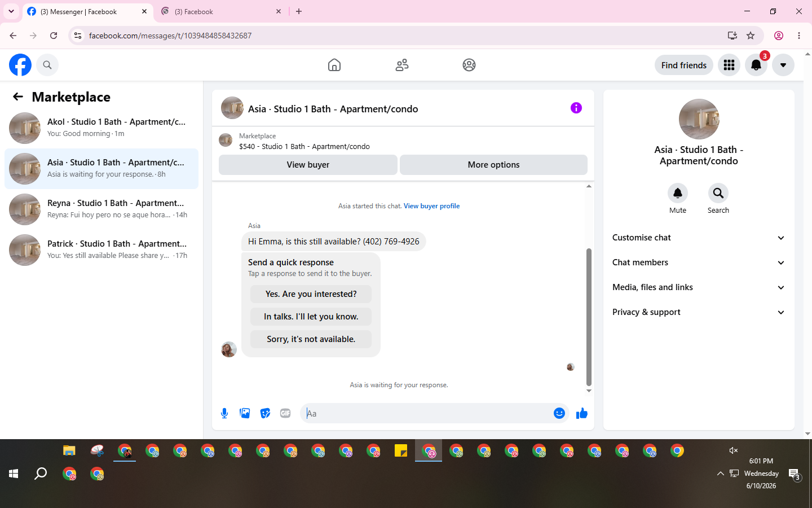Screen dimensions: 812x508
Task: Attach a photo with the image icon
Action: [245, 413]
